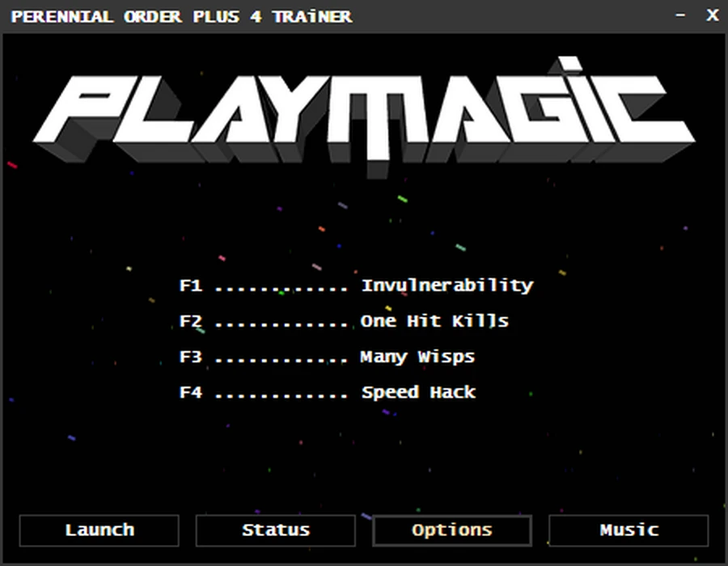The width and height of the screenshot is (728, 566).
Task: Click the Launch button
Action: (99, 530)
